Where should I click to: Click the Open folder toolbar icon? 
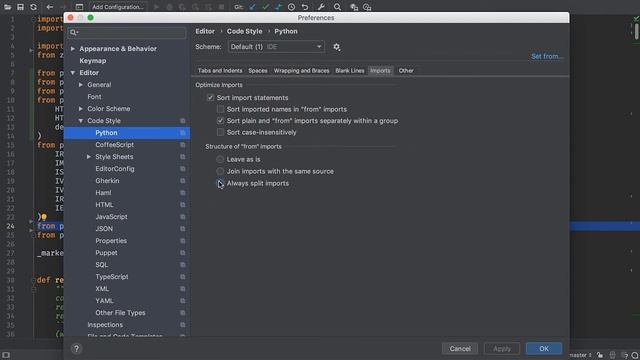pos(7,7)
